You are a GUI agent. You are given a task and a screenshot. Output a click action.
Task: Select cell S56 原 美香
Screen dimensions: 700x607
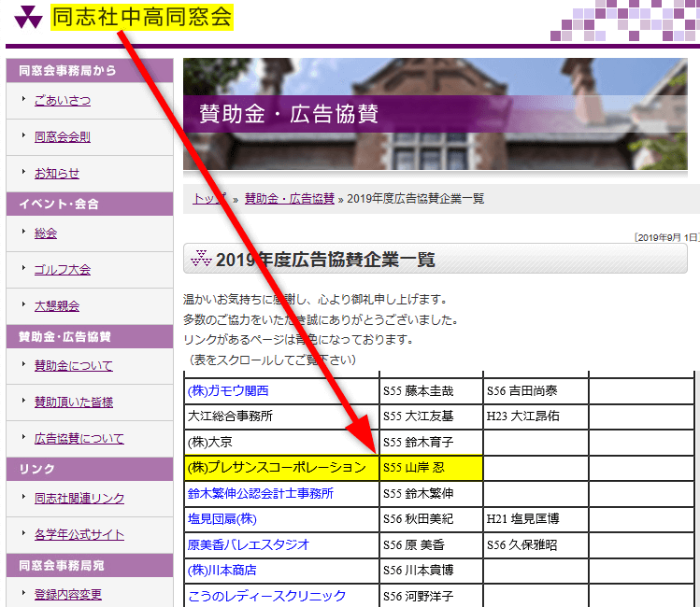(x=431, y=545)
